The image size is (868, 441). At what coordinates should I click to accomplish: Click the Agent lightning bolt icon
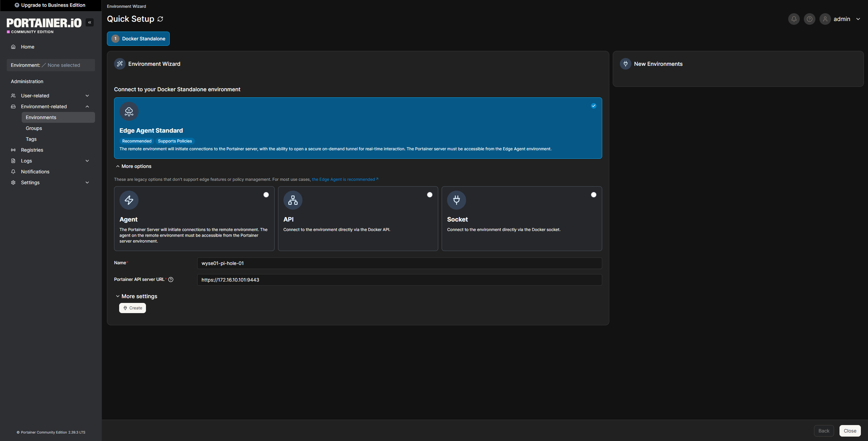(x=129, y=200)
